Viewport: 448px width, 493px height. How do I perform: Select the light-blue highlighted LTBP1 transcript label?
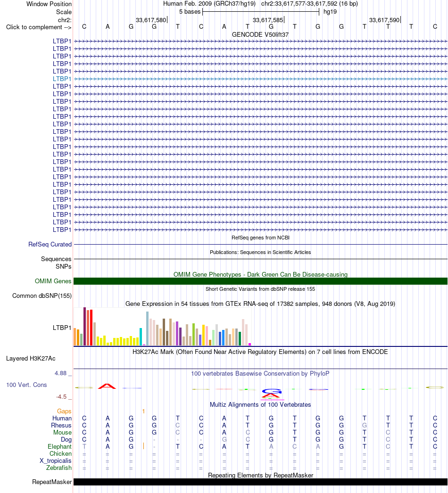62,79
